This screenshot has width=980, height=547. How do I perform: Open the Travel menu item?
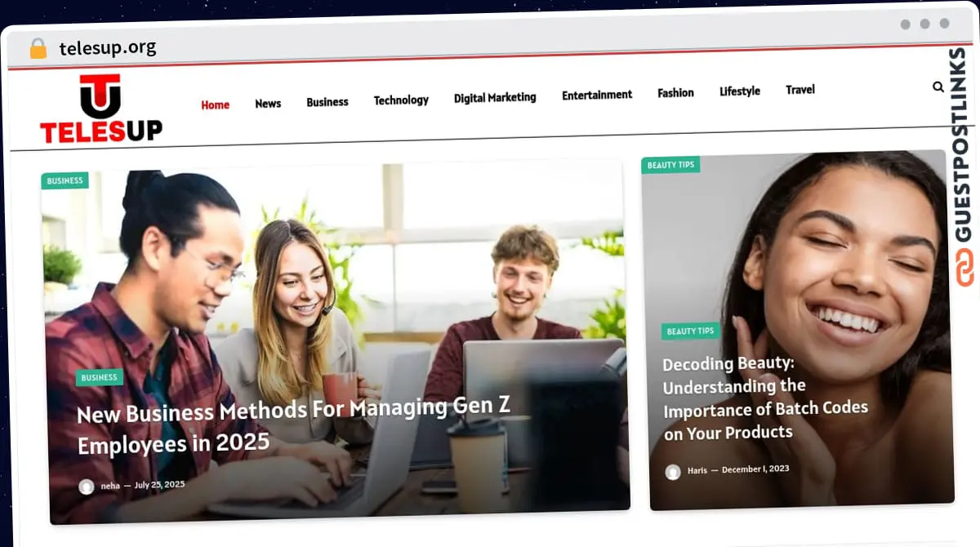(x=800, y=90)
